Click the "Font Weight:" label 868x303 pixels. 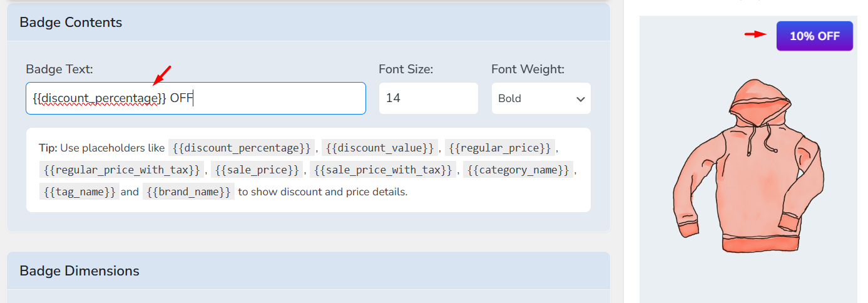click(x=528, y=69)
